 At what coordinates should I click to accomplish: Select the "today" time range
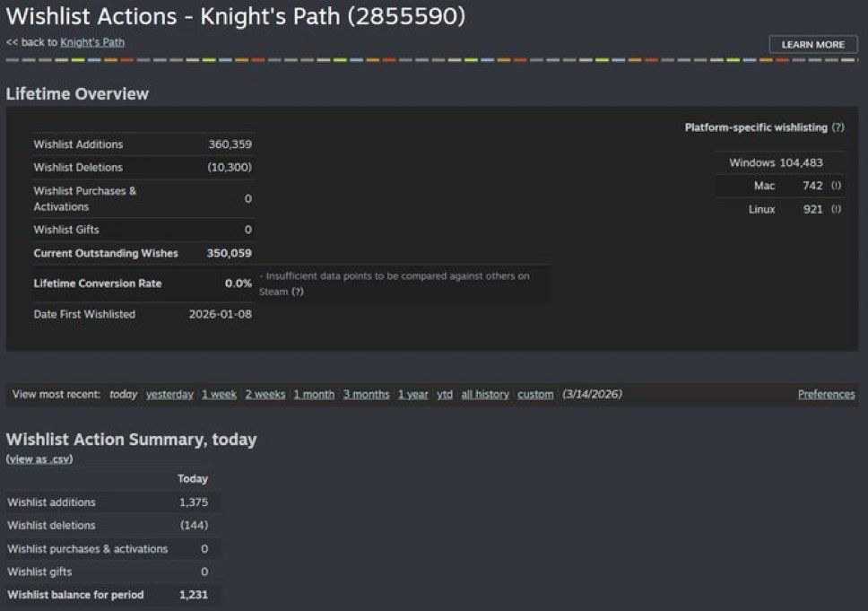(124, 394)
